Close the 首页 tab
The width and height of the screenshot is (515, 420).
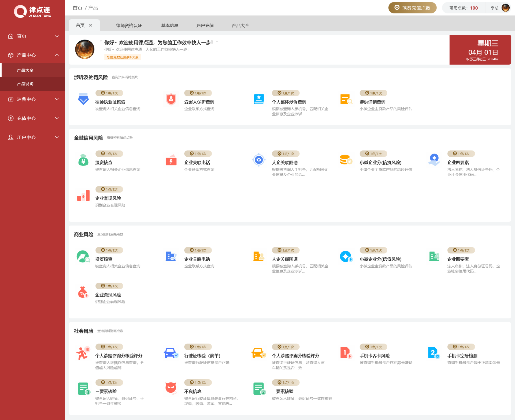[x=90, y=25]
